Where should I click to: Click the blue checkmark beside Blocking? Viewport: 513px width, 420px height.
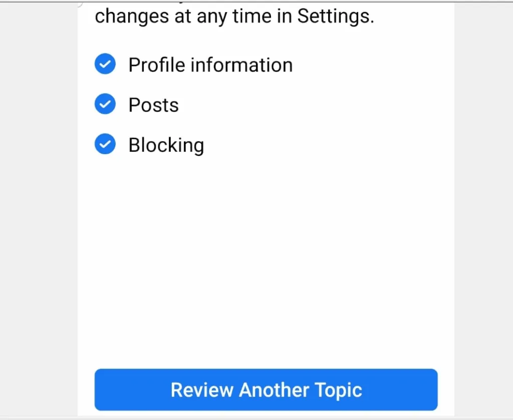coord(105,144)
